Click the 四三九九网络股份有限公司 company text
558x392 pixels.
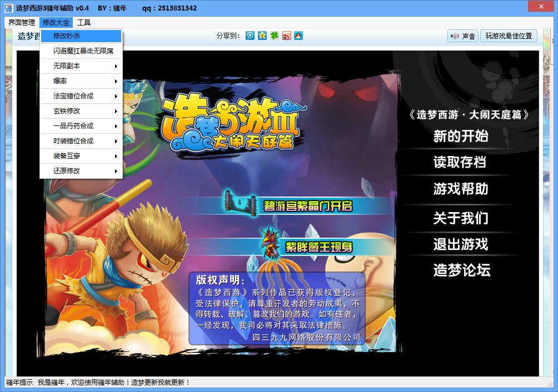click(x=306, y=337)
